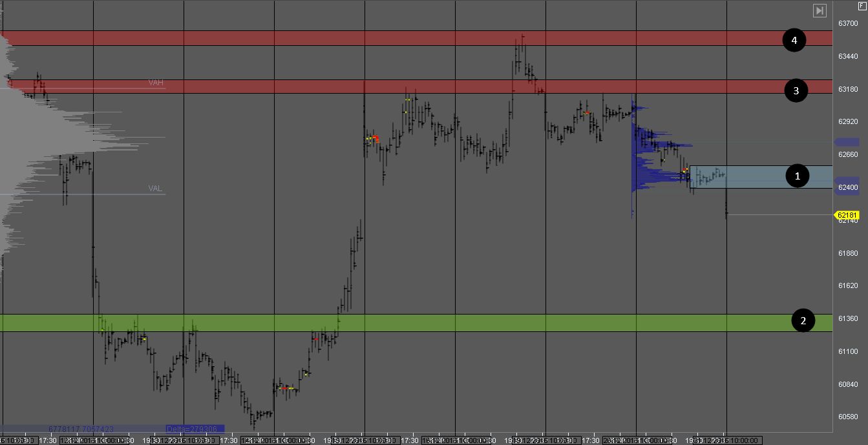The image size is (868, 445).
Task: Click the 60580 price axis label
Action: (x=848, y=417)
